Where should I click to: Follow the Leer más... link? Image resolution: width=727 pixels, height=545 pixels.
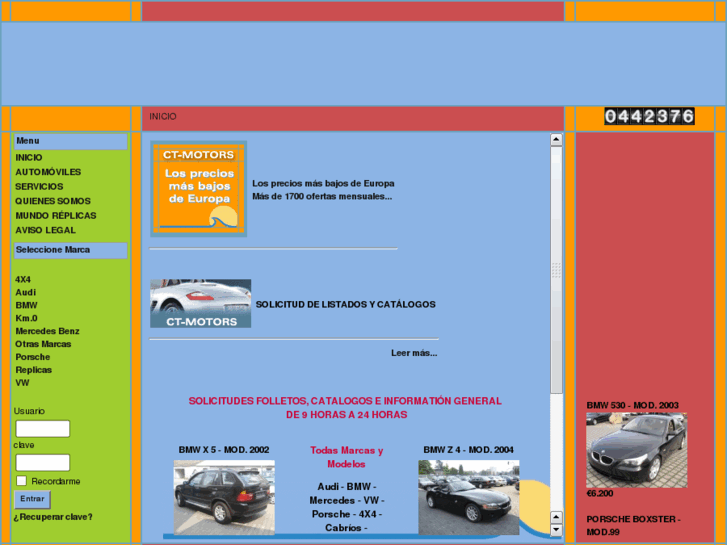pos(414,353)
